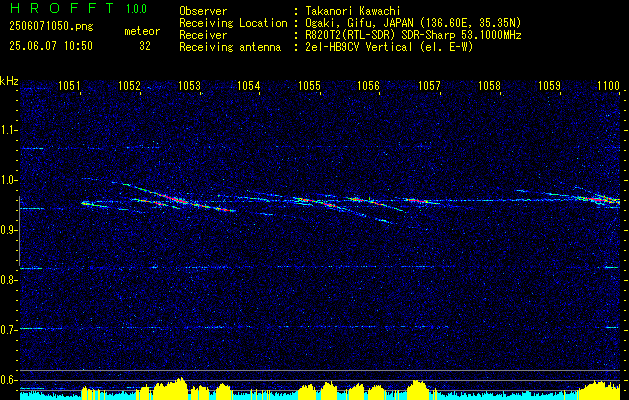The width and height of the screenshot is (629, 400).
Task: Click the 0.6 kHz axis label
Action: pyautogui.click(x=8, y=380)
